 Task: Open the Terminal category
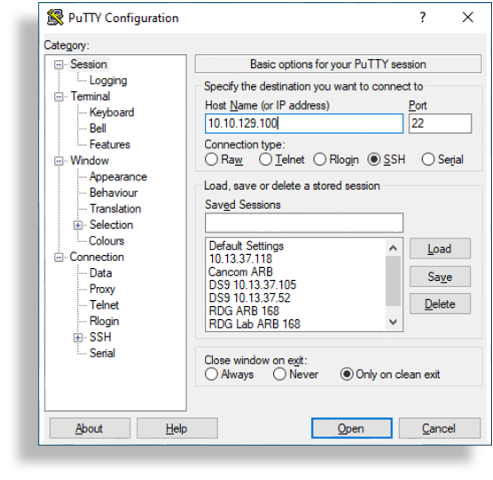(x=90, y=96)
